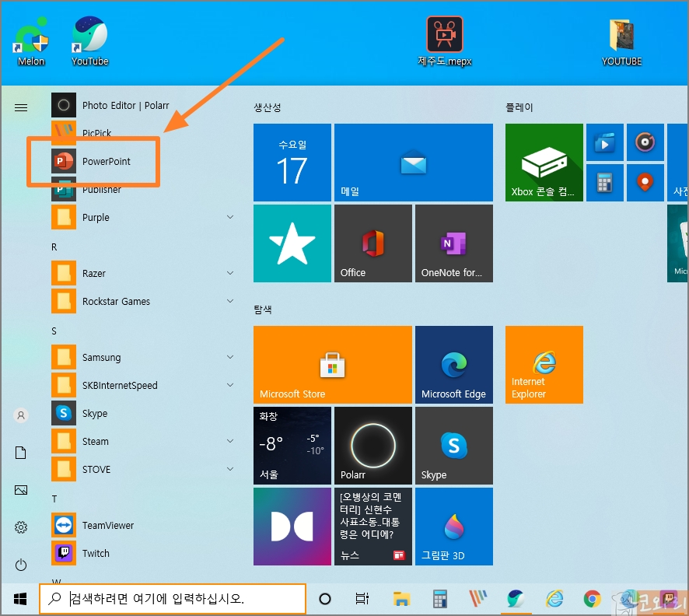Jump via the R letter header
This screenshot has width=689, height=616.
click(x=54, y=247)
